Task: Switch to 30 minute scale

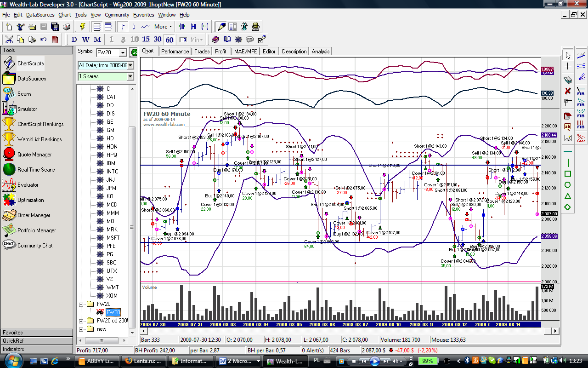Action: click(x=158, y=40)
